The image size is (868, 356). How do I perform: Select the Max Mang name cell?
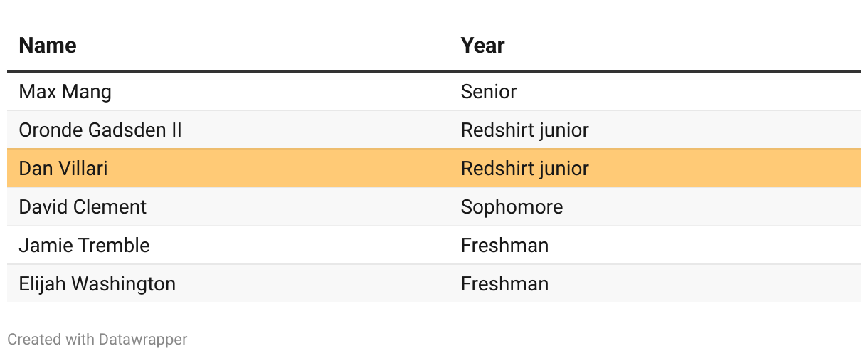tap(65, 92)
